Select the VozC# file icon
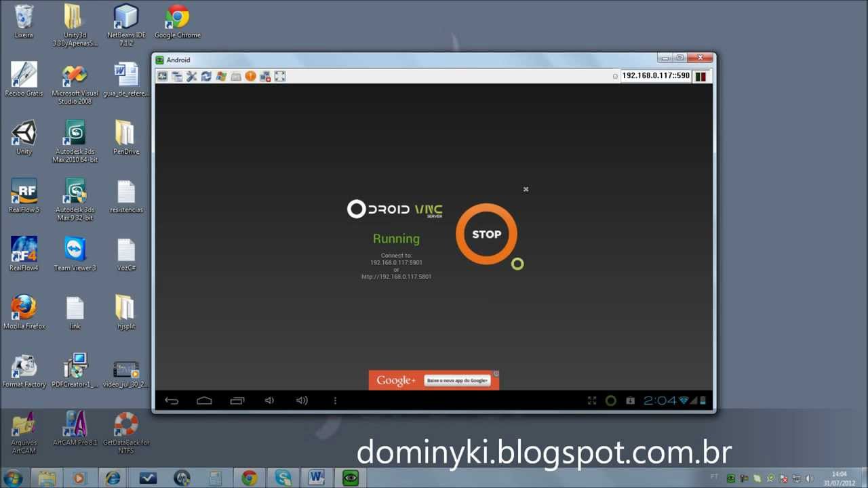Viewport: 868px width, 488px height. (x=126, y=254)
